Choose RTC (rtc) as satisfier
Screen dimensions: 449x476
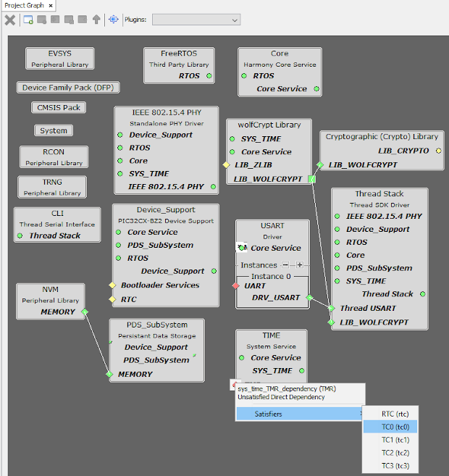click(x=395, y=414)
